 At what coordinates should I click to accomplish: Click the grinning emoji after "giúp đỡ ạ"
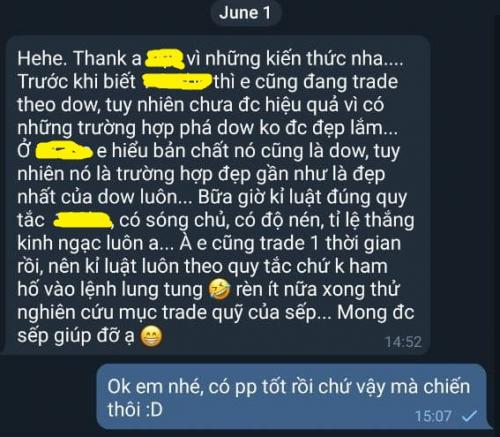tap(151, 336)
